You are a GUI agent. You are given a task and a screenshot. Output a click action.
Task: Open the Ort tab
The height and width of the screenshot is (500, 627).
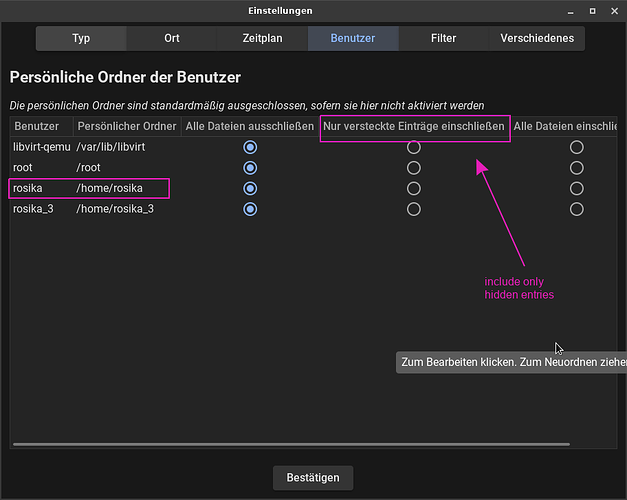tap(172, 39)
